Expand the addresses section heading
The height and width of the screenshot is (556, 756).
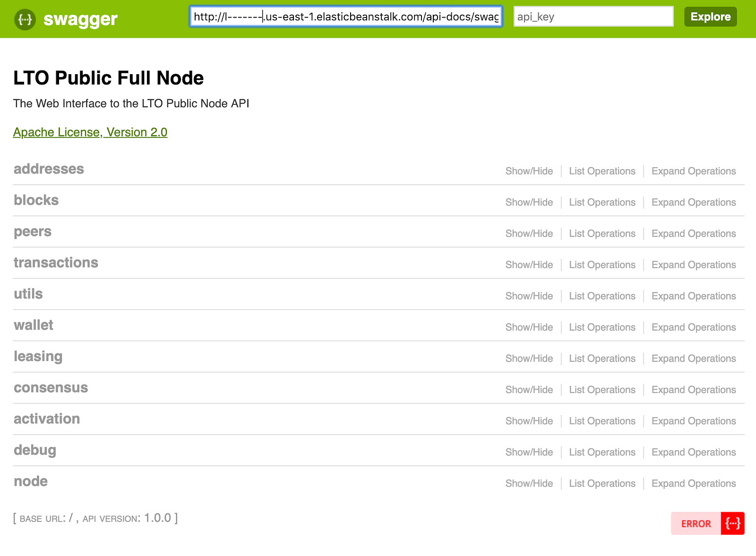pos(49,169)
